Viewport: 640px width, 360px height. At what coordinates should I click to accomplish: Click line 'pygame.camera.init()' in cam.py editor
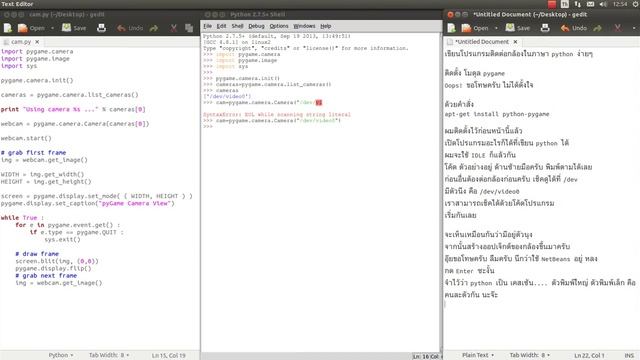point(37,80)
